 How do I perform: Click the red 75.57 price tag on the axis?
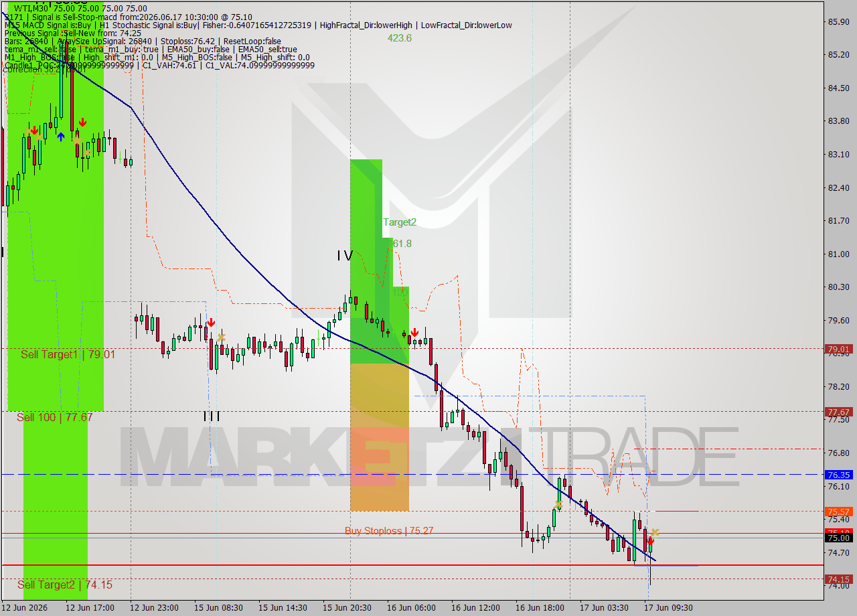point(839,512)
